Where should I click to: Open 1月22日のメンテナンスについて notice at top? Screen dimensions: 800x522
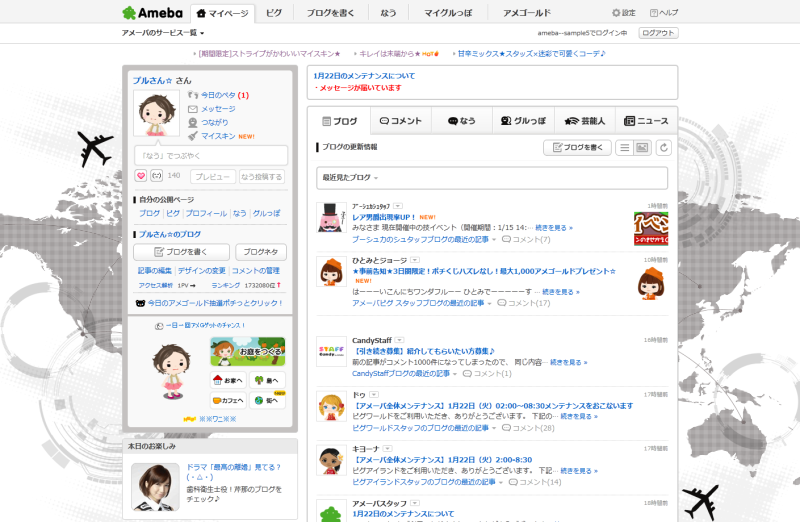[364, 76]
